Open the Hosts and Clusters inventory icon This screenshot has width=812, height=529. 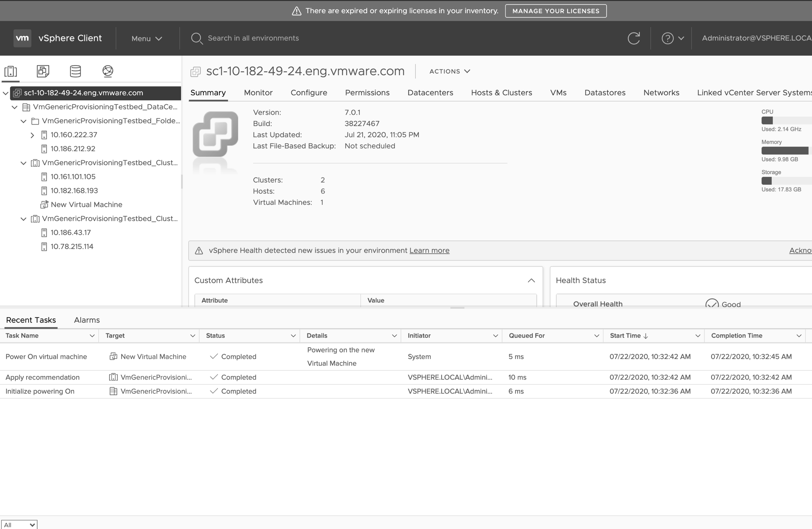coord(11,71)
